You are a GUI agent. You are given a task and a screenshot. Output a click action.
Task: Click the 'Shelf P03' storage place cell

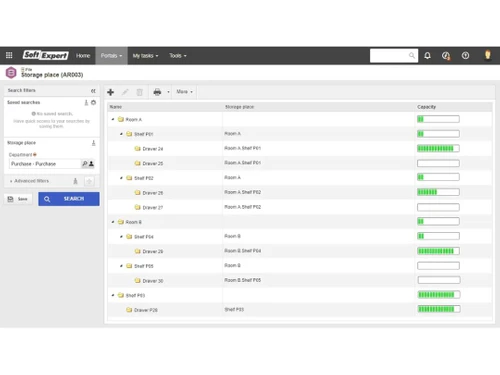(234, 310)
